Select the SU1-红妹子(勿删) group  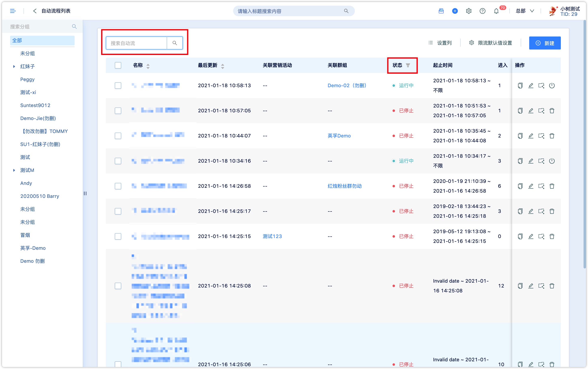(x=40, y=144)
